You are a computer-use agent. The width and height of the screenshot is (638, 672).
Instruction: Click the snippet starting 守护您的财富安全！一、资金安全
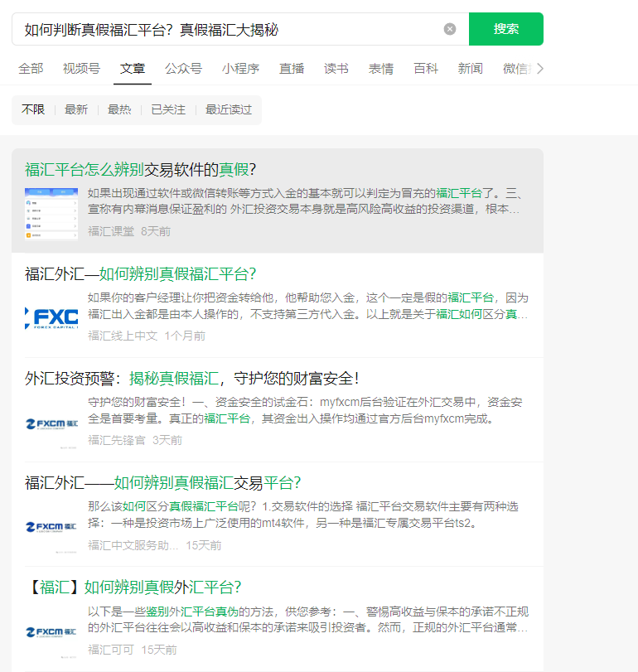pyautogui.click(x=305, y=410)
